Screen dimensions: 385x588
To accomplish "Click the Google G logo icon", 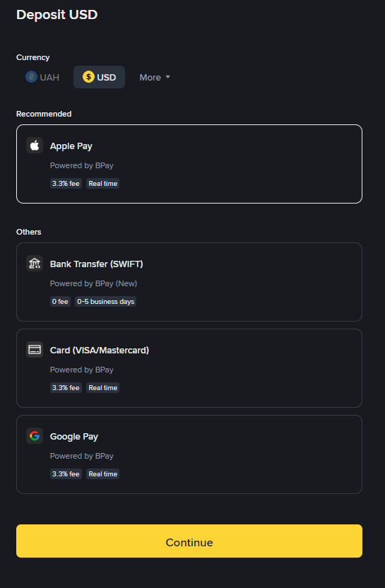I will pos(35,436).
